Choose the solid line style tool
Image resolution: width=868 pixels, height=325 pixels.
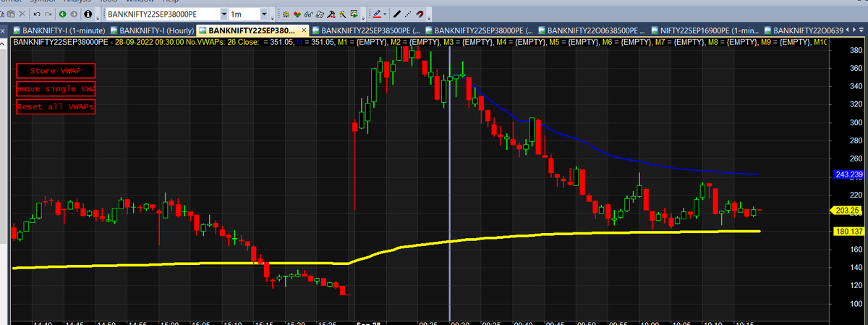[397, 14]
